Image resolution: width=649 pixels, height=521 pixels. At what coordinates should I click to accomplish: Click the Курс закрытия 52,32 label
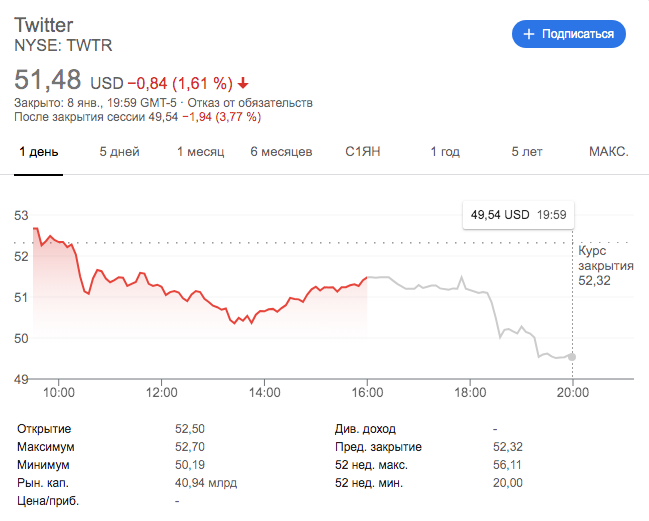606,266
